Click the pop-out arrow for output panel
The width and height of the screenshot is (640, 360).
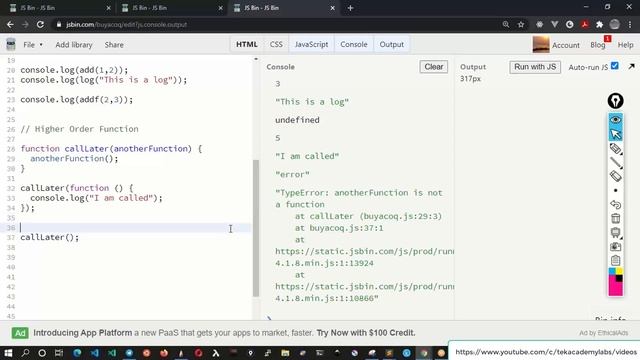click(631, 66)
